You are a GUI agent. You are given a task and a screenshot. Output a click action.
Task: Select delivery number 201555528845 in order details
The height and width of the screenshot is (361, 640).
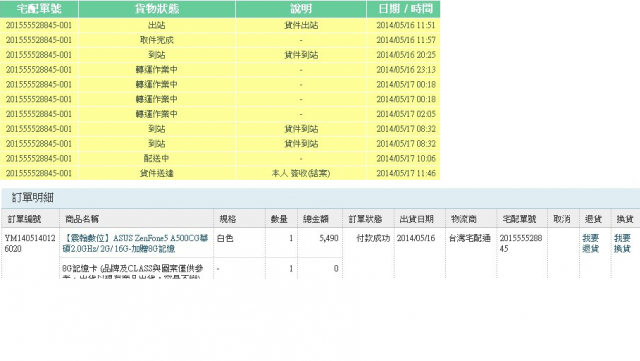click(x=521, y=243)
